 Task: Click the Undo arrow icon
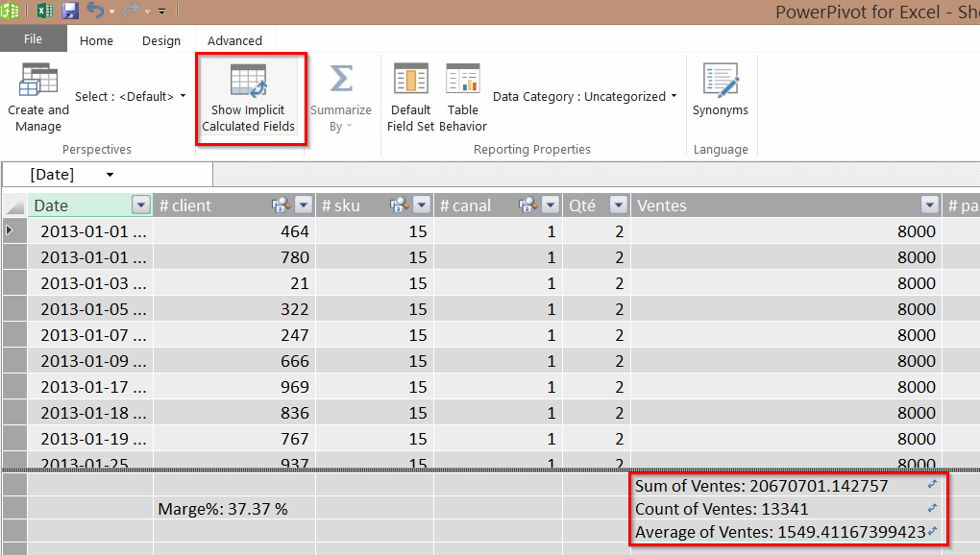coord(95,11)
